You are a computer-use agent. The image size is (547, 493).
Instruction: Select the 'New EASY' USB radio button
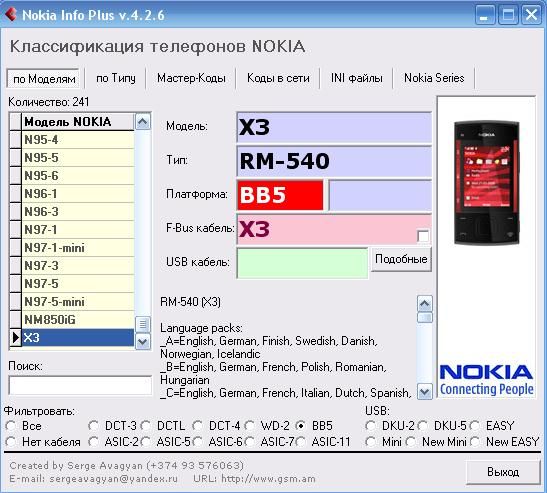click(474, 442)
